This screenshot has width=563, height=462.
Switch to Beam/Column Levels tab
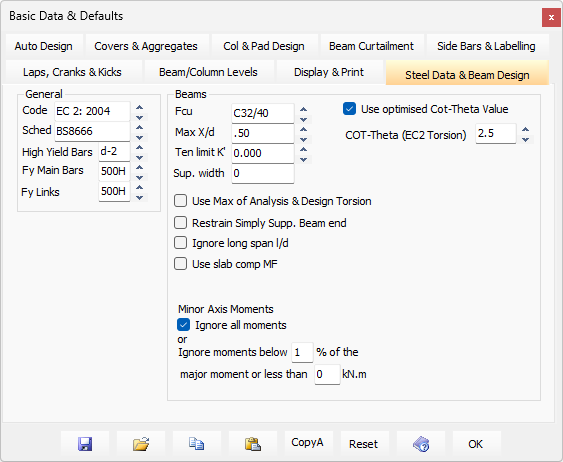pyautogui.click(x=208, y=72)
